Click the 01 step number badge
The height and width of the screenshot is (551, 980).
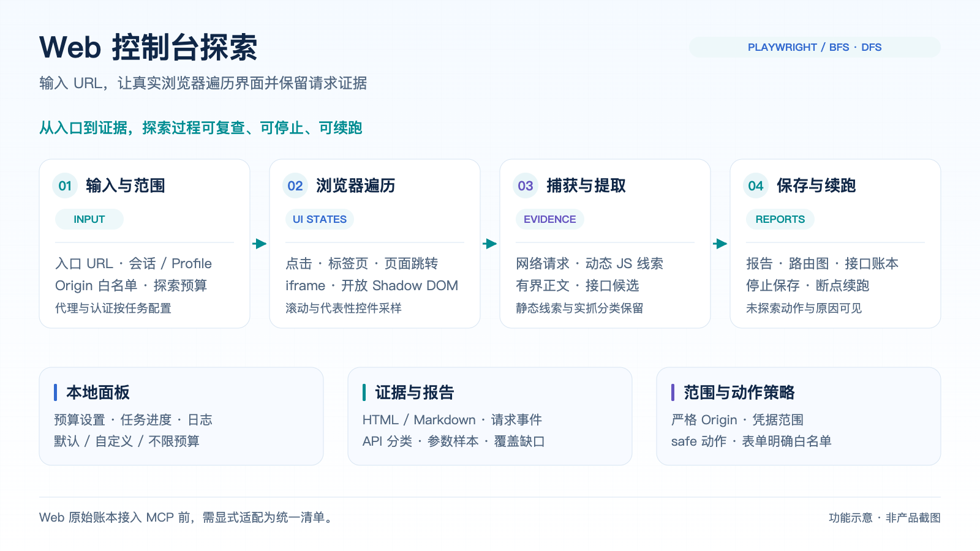point(65,186)
